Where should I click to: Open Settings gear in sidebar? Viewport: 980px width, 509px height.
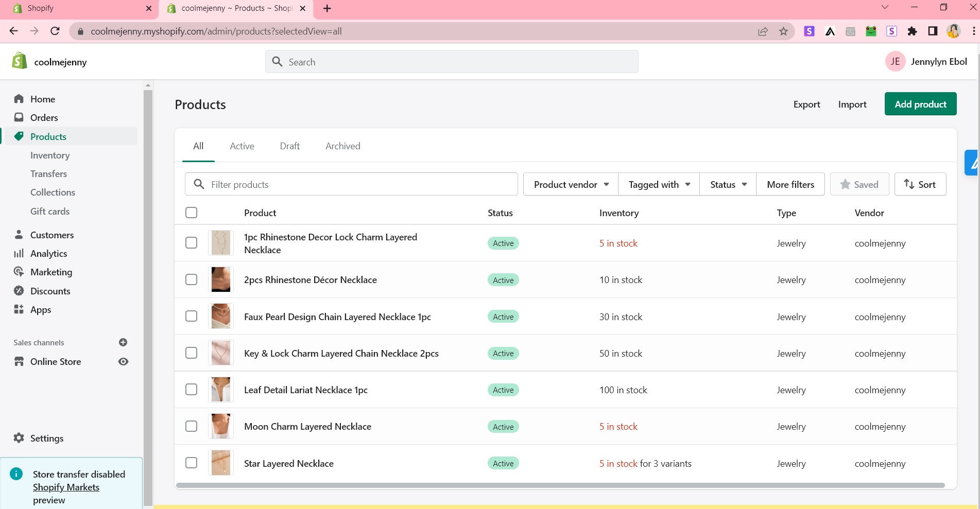tap(19, 438)
